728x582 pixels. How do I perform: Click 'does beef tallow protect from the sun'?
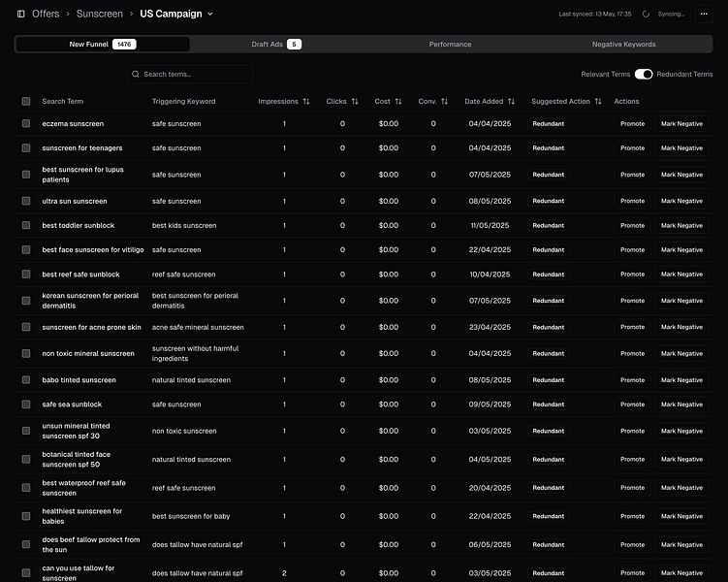(91, 544)
